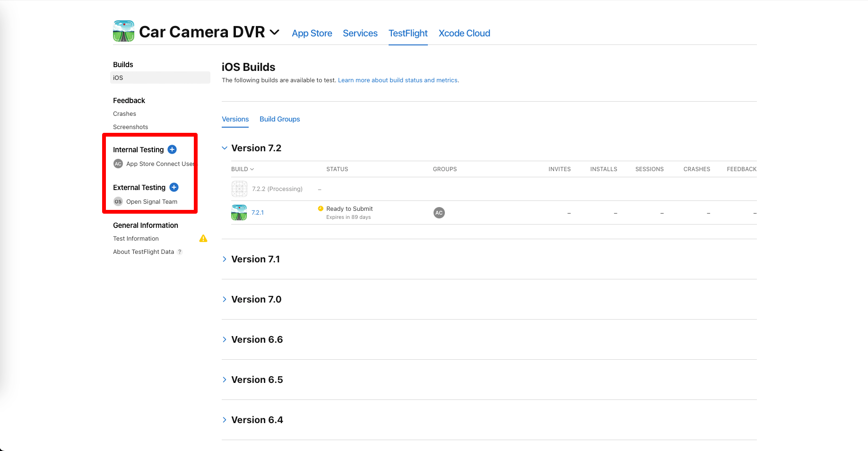
Task: Click the yellow Ready to Submit status dot
Action: coord(321,208)
